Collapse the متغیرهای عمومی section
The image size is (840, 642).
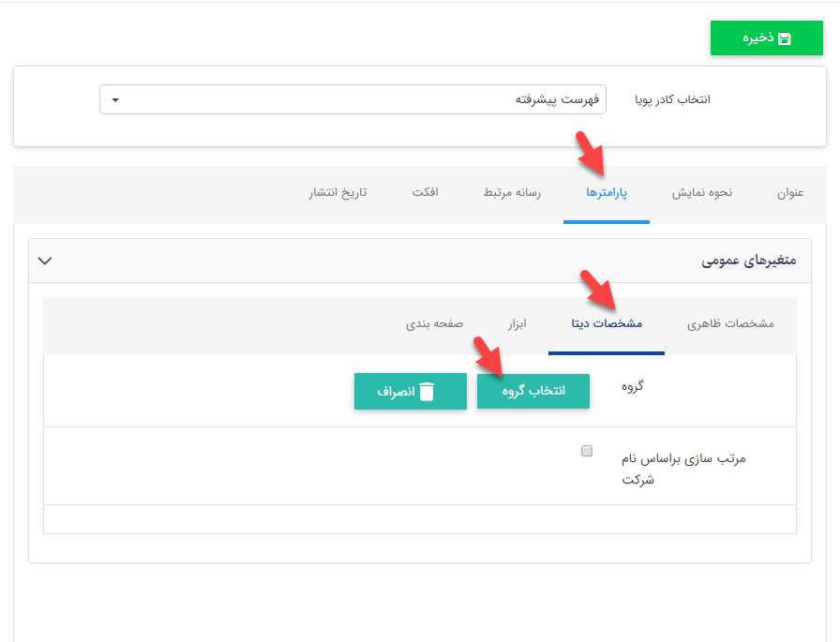44,261
